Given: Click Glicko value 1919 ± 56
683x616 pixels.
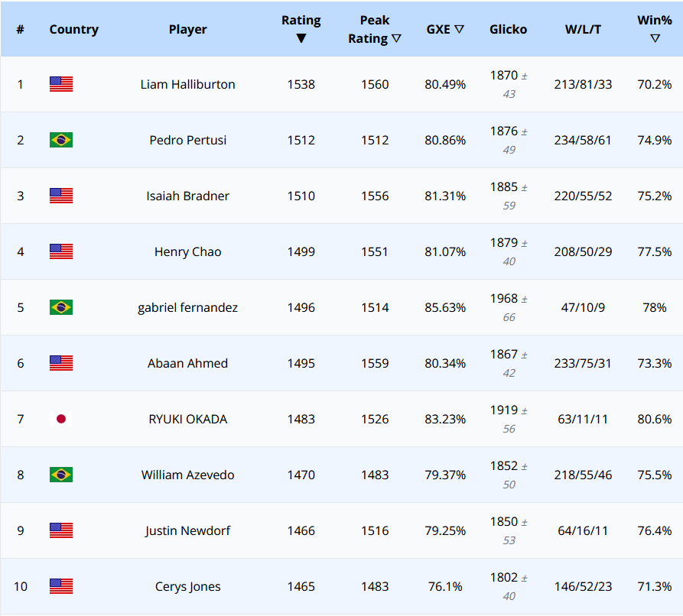Looking at the screenshot, I should click(x=509, y=419).
